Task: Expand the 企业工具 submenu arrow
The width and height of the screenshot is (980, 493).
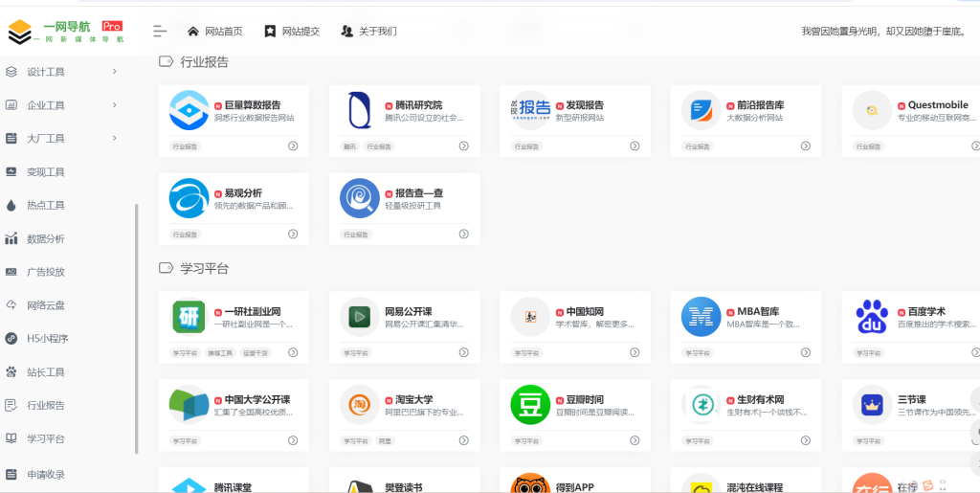Action: [x=114, y=105]
